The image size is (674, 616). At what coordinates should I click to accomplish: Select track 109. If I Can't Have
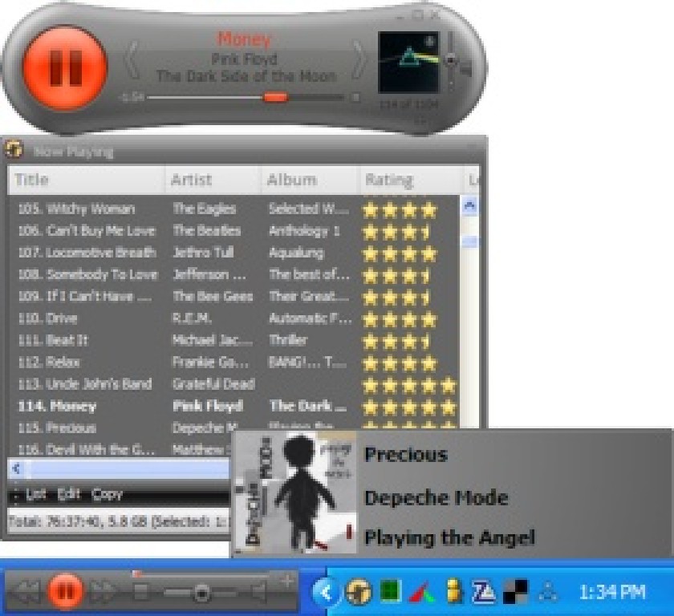click(85, 297)
